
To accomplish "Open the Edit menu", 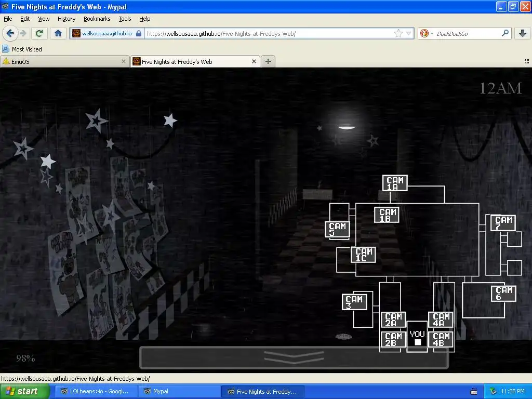I will [25, 19].
